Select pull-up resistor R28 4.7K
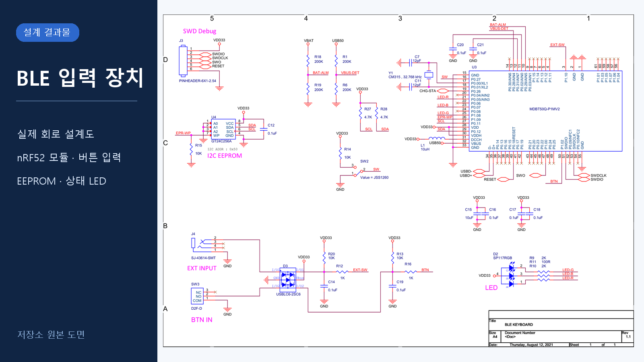644x362 pixels. (x=377, y=113)
